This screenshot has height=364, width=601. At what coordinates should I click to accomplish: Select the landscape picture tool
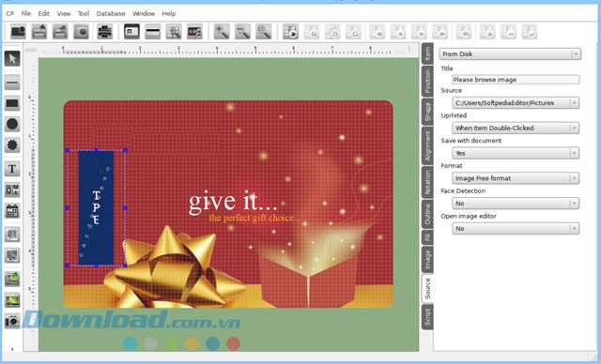coord(12,300)
